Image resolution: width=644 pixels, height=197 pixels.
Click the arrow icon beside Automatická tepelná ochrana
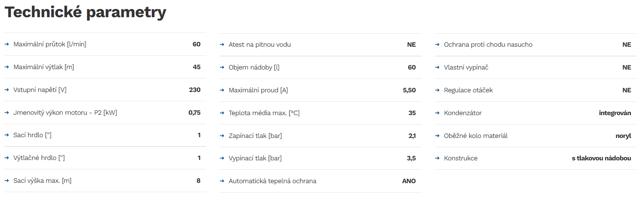click(x=222, y=181)
